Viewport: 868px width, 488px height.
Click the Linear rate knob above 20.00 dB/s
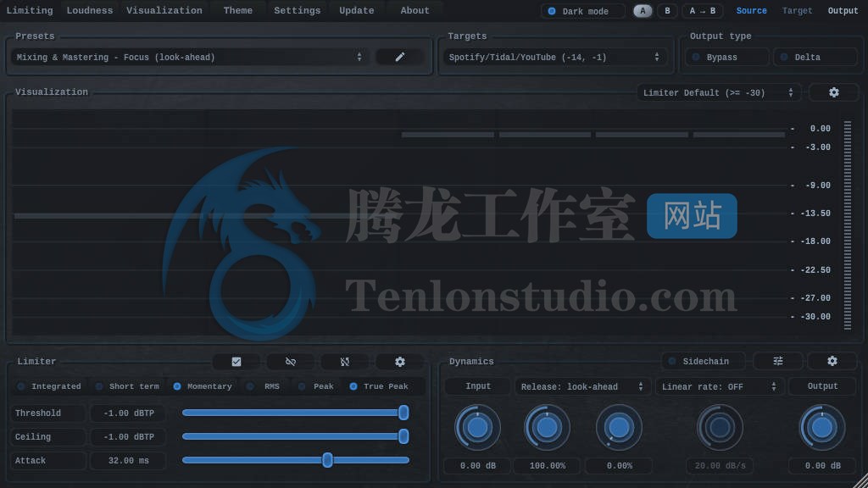click(720, 427)
